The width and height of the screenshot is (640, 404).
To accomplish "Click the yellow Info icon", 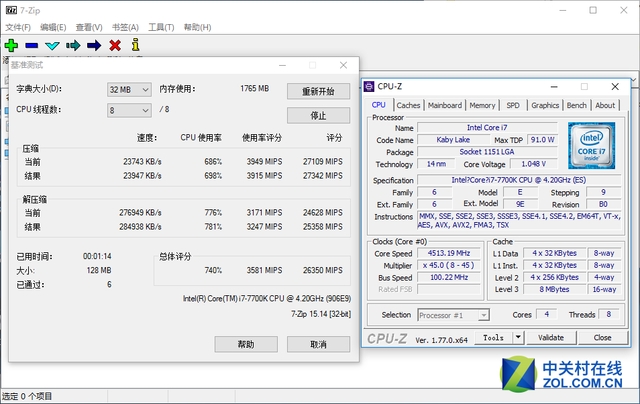I will click(x=135, y=45).
